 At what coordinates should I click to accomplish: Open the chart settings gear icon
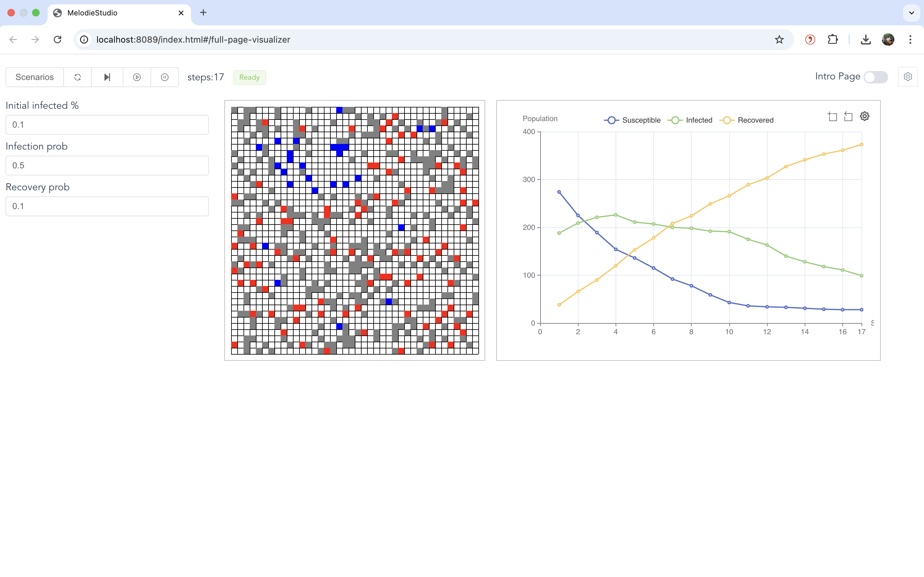tap(864, 116)
